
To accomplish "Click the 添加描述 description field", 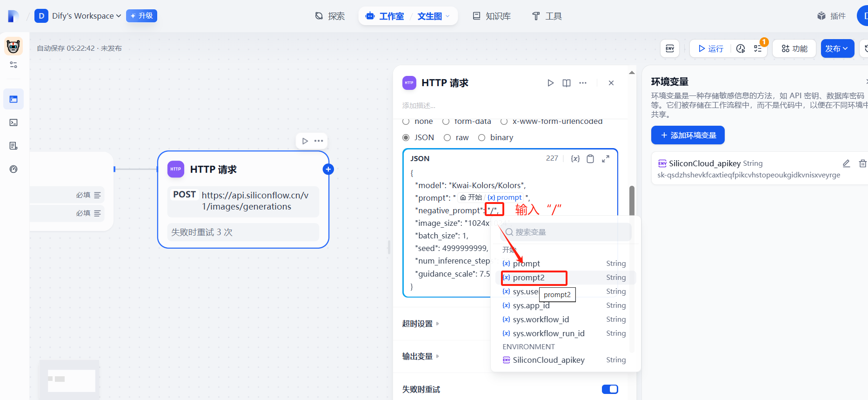I will [419, 106].
